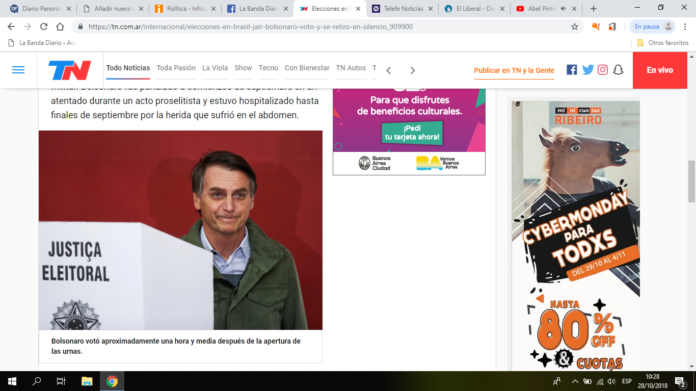This screenshot has width=696, height=391.
Task: Mute the Abel Pinto tab audio
Action: coord(563,8)
